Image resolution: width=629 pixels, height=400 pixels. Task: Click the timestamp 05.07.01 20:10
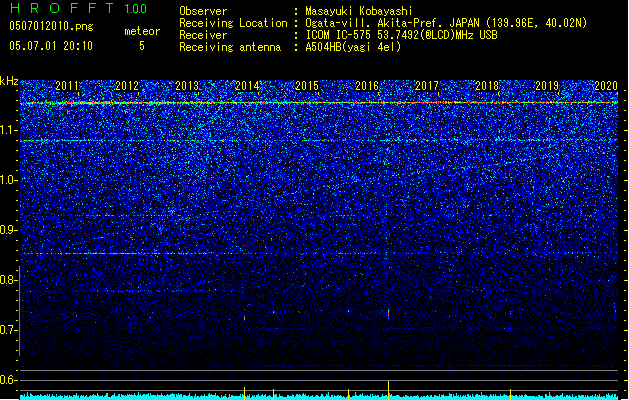point(51,46)
